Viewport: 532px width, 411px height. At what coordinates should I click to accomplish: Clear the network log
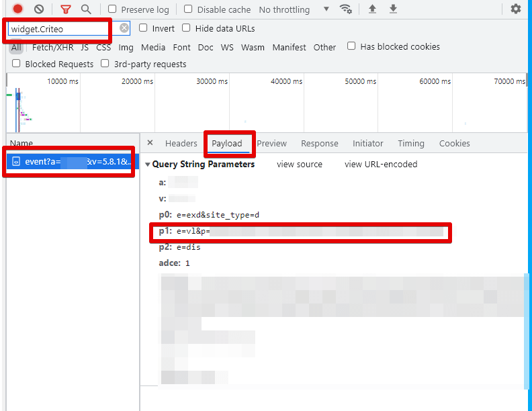click(x=39, y=9)
